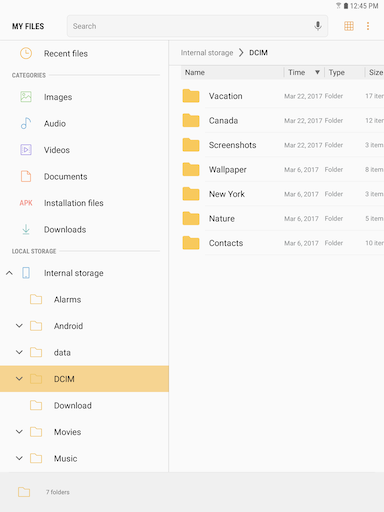Click the battery status icon
384x512 pixels.
346,6
